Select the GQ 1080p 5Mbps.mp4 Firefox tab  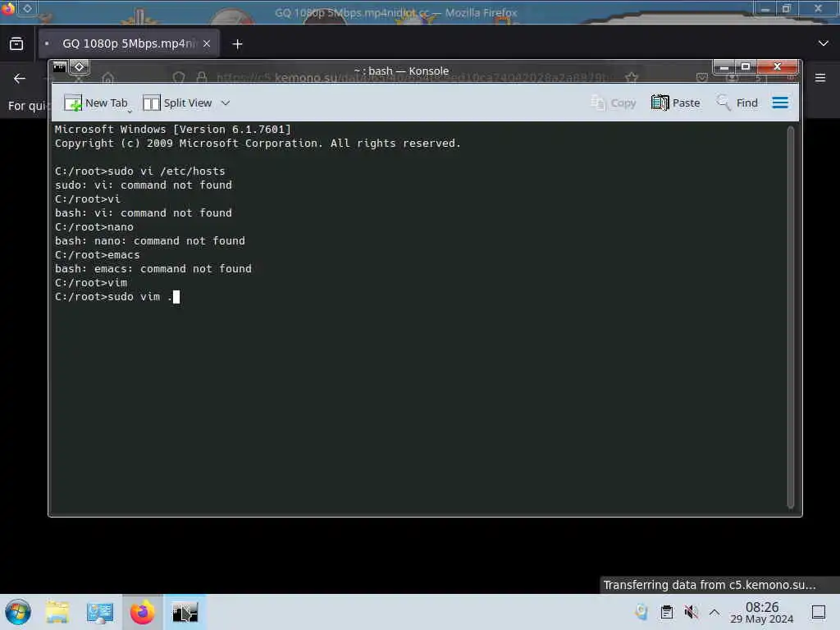click(x=129, y=43)
